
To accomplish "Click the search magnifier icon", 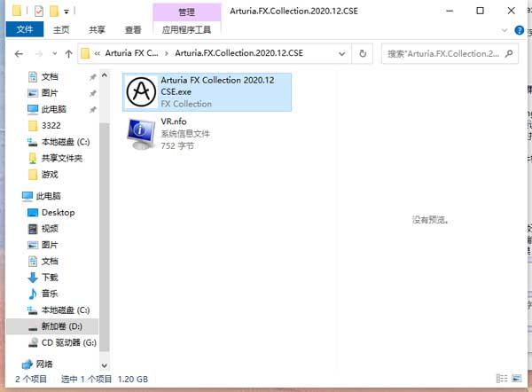I will [x=509, y=53].
